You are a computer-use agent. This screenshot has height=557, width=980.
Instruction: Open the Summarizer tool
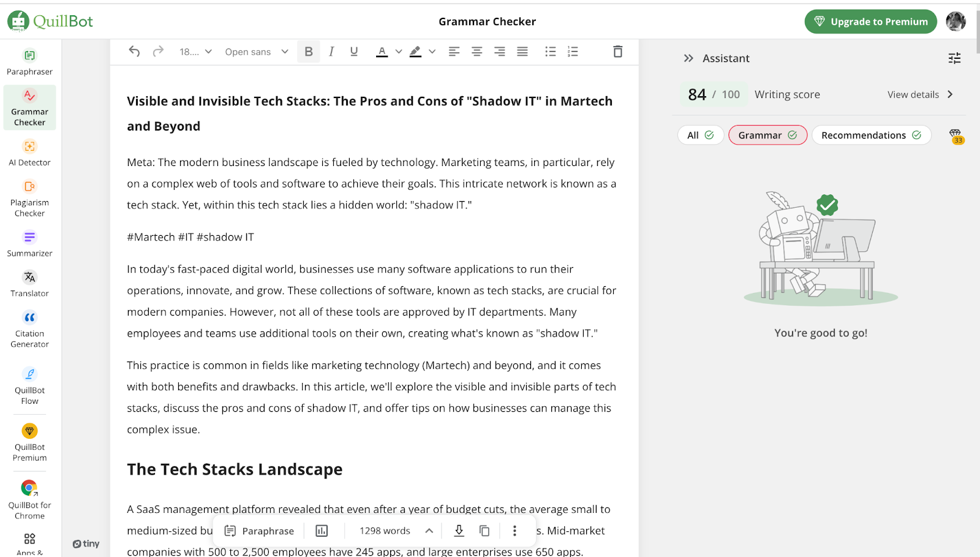pos(29,243)
